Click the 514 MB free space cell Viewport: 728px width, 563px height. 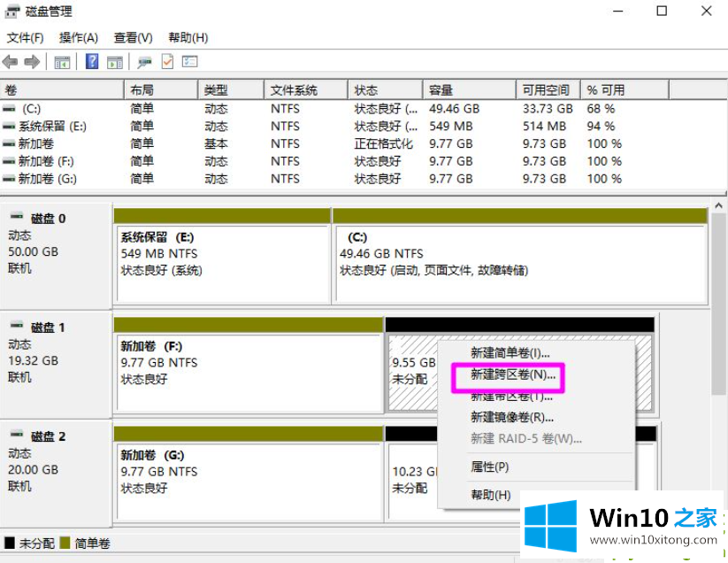point(544,127)
